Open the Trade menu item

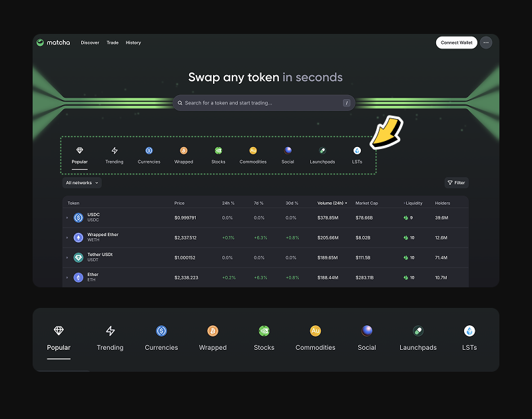(x=113, y=43)
